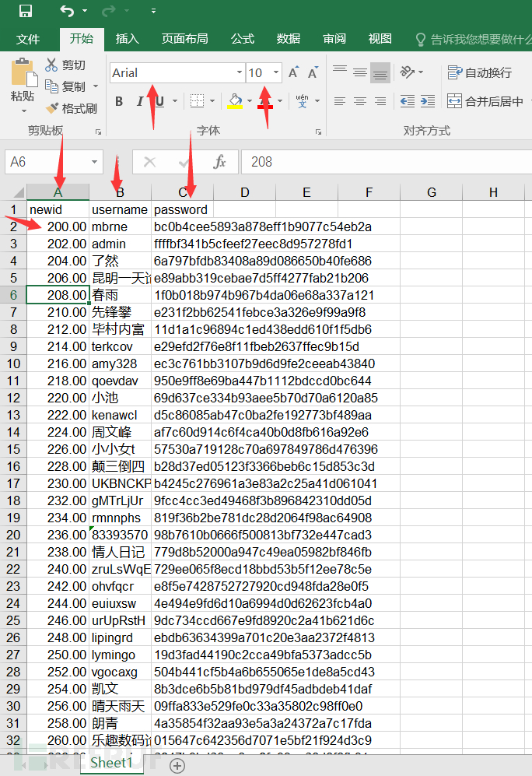532x776 pixels.
Task: Click the formula bar showing 208
Action: pyautogui.click(x=387, y=162)
